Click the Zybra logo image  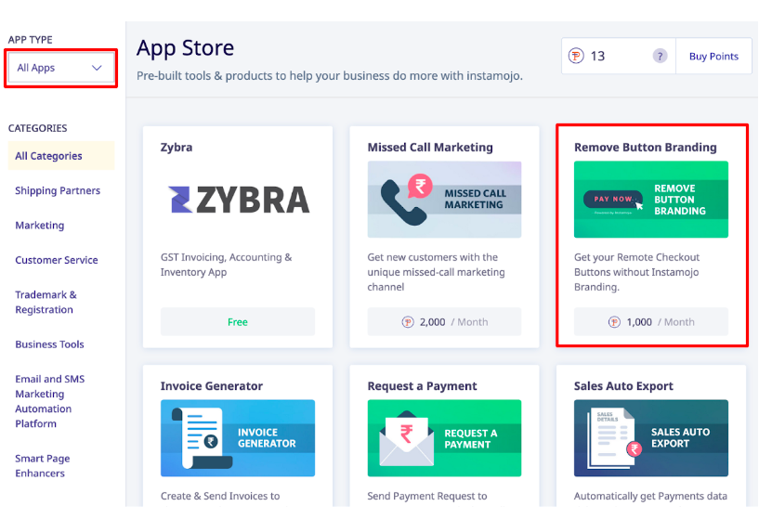pos(238,200)
